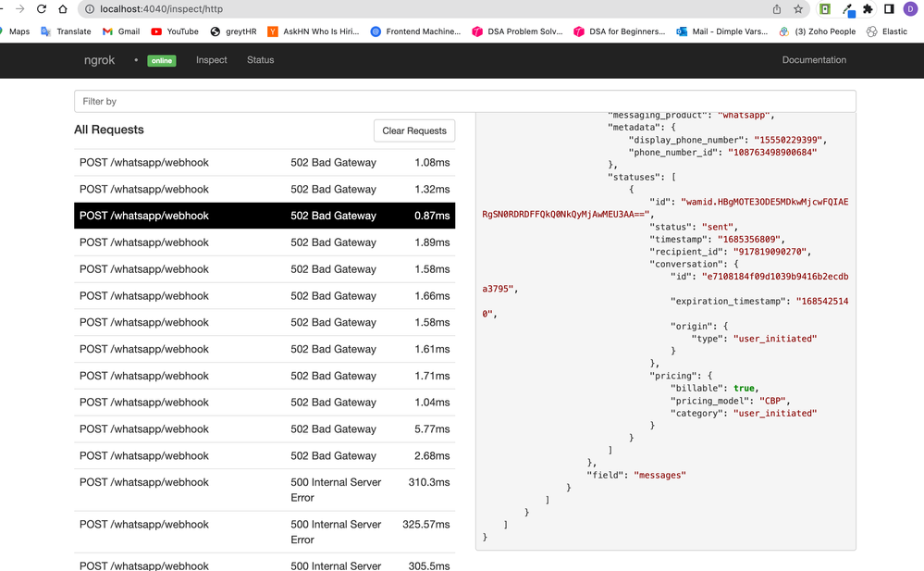Click the status value "sent"
924x571 pixels.
pos(719,227)
